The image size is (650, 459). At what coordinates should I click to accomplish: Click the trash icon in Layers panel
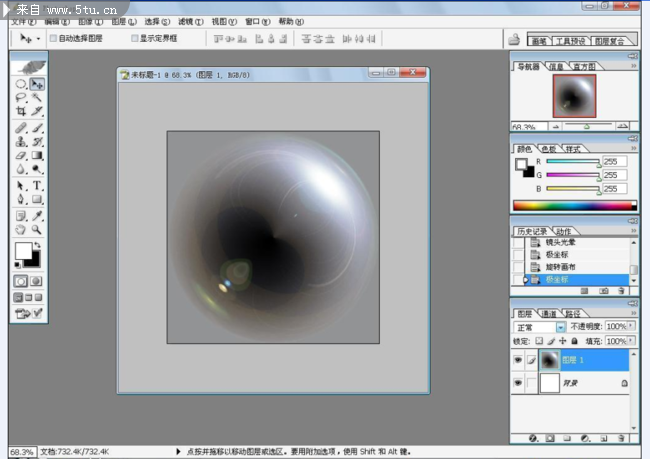pyautogui.click(x=622, y=438)
